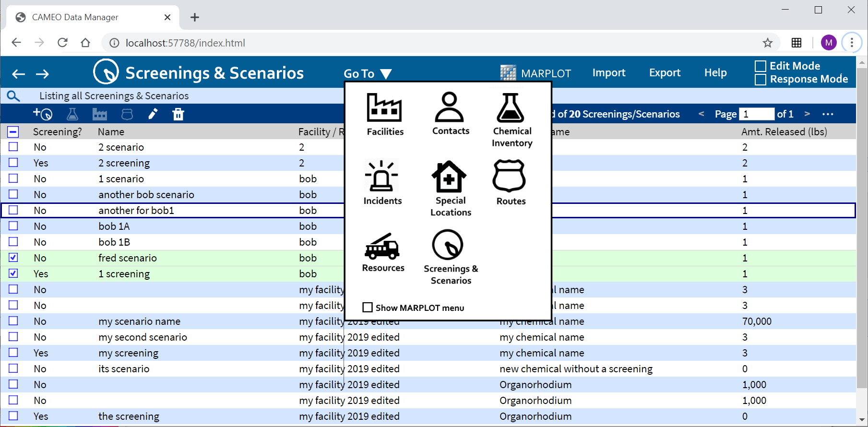This screenshot has height=427, width=868.
Task: Open Facilities from the Go To menu
Action: (385, 115)
